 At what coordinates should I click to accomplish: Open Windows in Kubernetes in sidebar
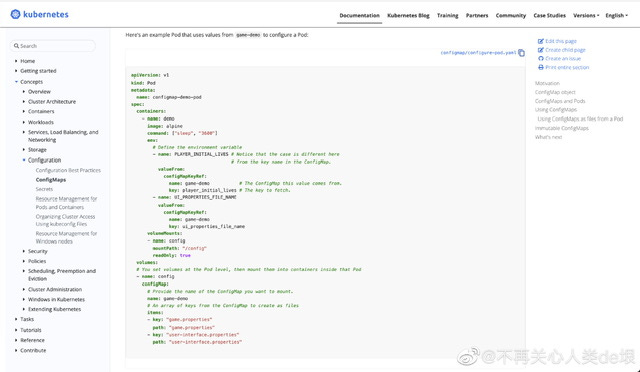(56, 299)
